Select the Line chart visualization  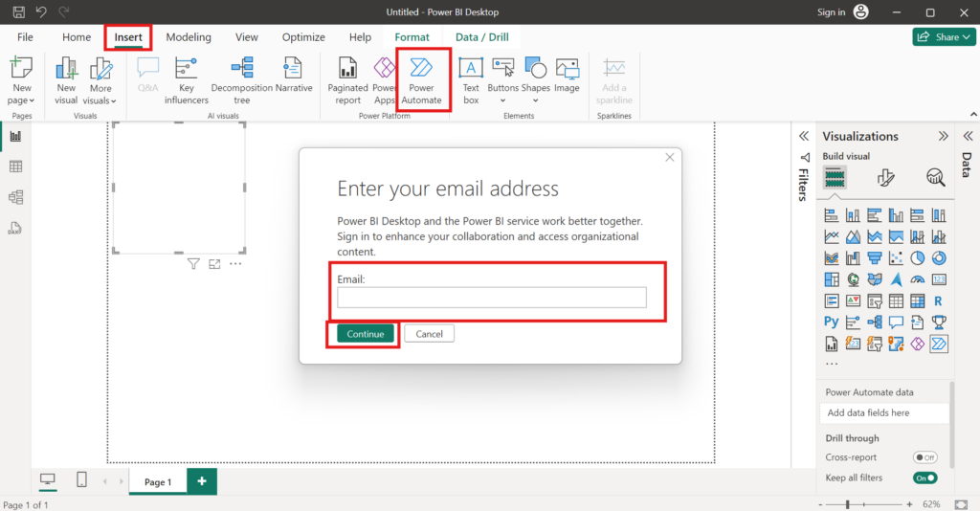[x=832, y=236]
